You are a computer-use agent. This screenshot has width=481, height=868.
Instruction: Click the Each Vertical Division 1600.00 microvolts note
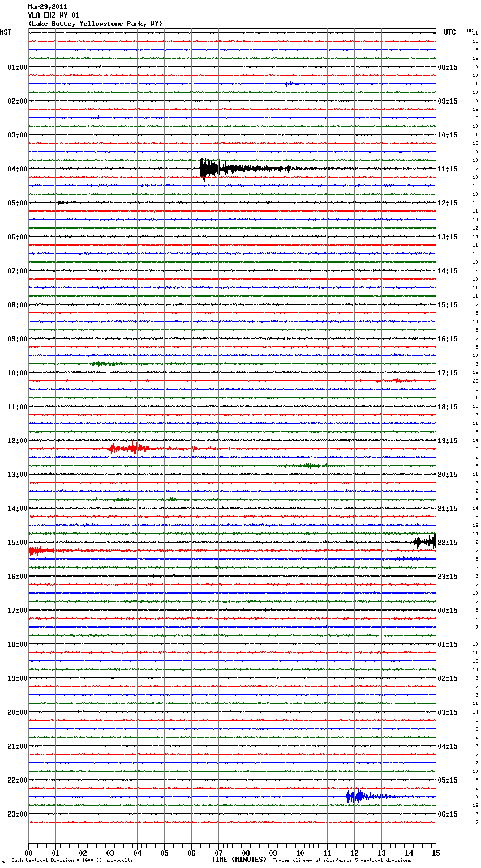(x=72, y=861)
